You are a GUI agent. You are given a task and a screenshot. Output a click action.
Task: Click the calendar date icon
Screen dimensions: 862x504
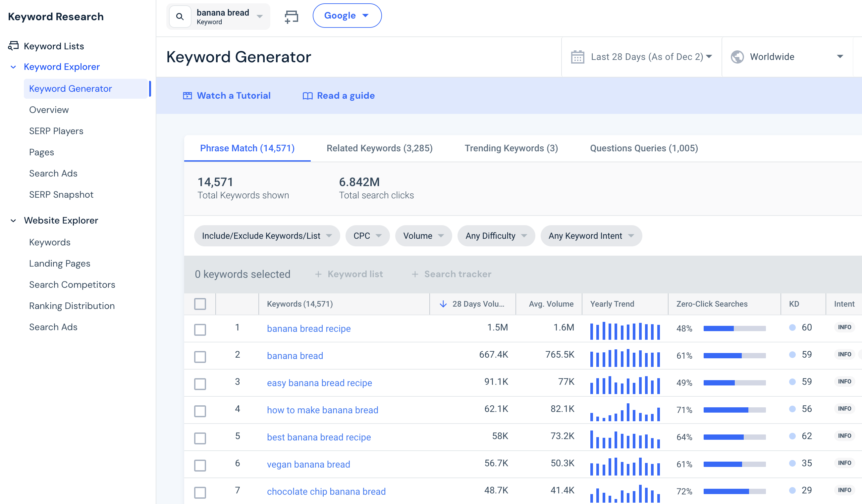click(x=577, y=56)
